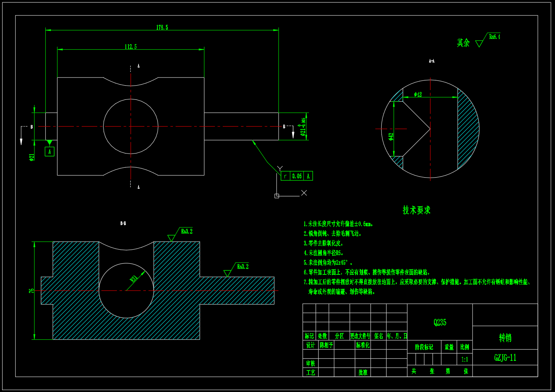
Task: Select note 5 未注倒角均为2x45°
Action: 328,263
